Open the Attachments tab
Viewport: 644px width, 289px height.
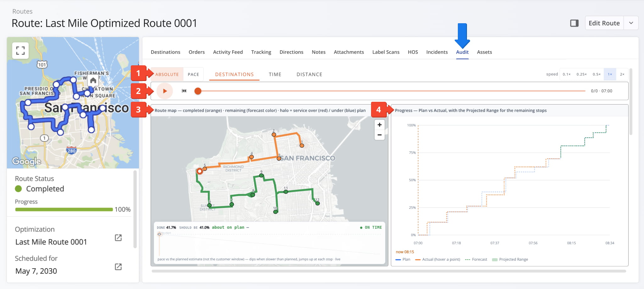(349, 52)
